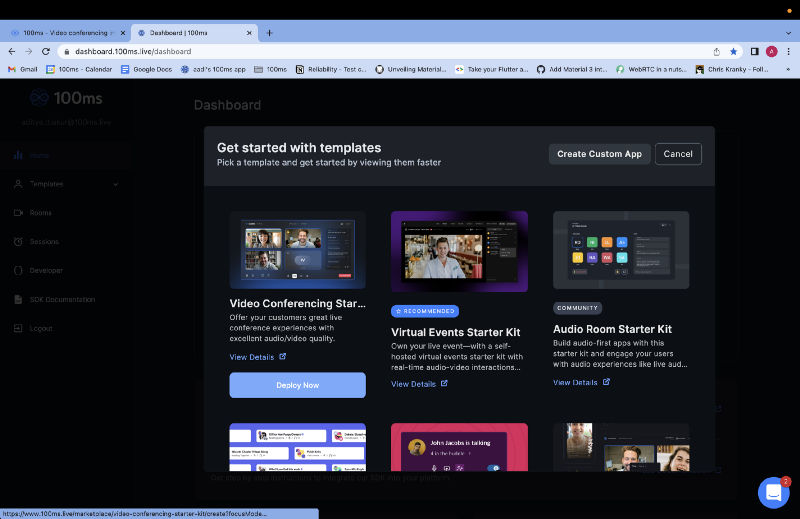Open the Reliability - Test bookmark

point(331,69)
